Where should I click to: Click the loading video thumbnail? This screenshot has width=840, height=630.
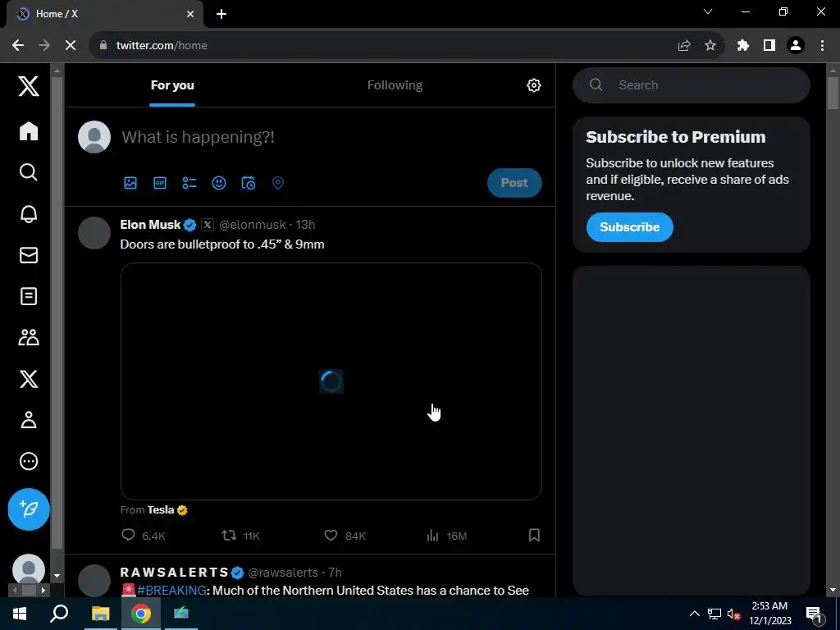(331, 381)
